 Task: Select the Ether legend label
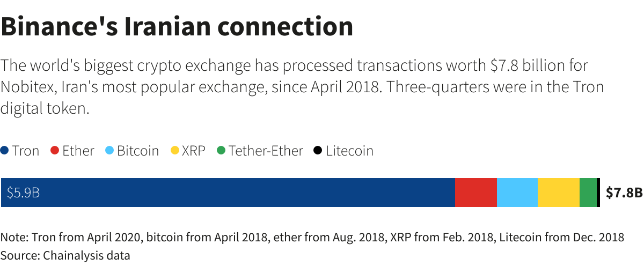[x=78, y=151]
